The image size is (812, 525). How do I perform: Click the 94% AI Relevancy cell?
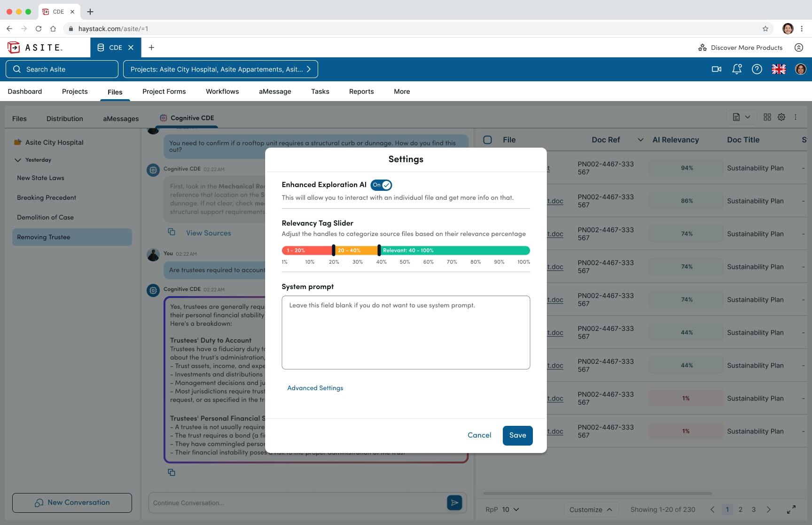coord(687,168)
